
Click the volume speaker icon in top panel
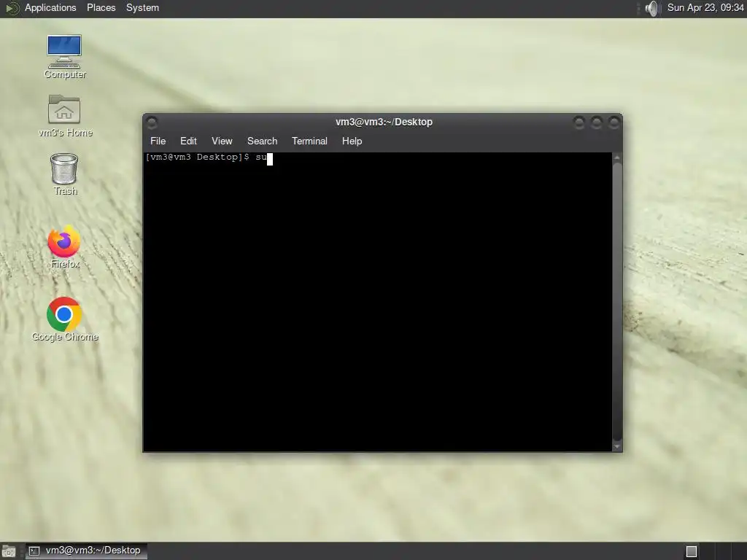651,8
